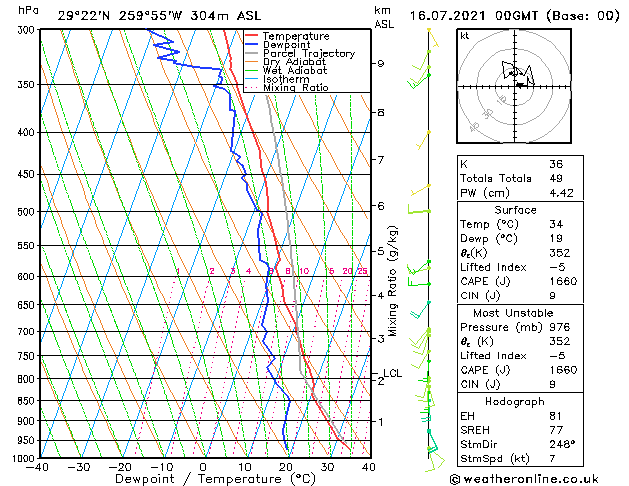This screenshot has height=486, width=629.
Task: Click the surface Temp value 34
Action: [556, 224]
